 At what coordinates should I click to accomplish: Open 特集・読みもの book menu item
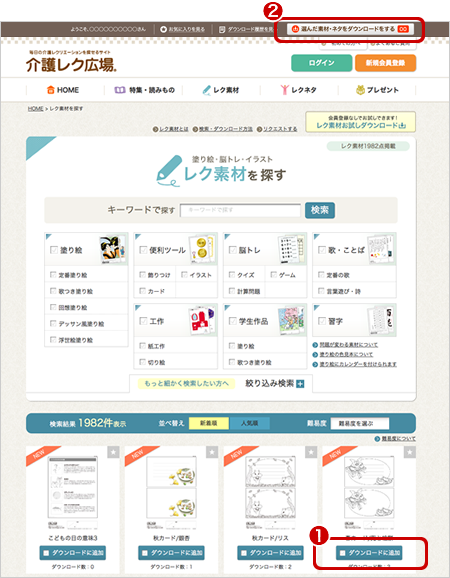coord(144,90)
